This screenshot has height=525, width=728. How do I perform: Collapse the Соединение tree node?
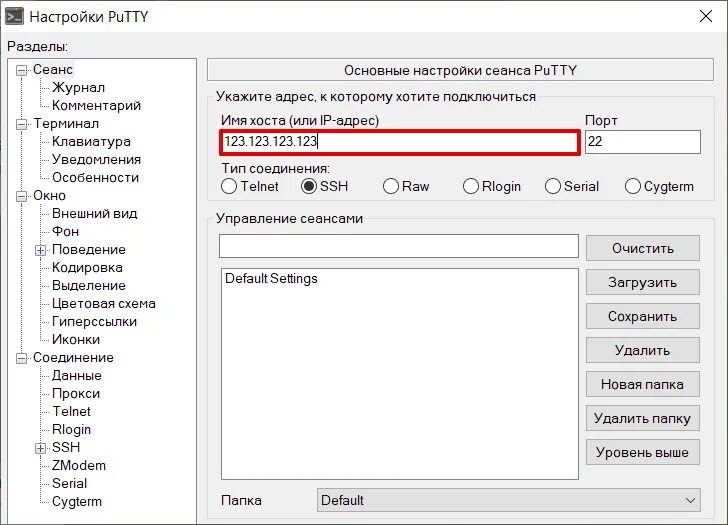(21, 358)
